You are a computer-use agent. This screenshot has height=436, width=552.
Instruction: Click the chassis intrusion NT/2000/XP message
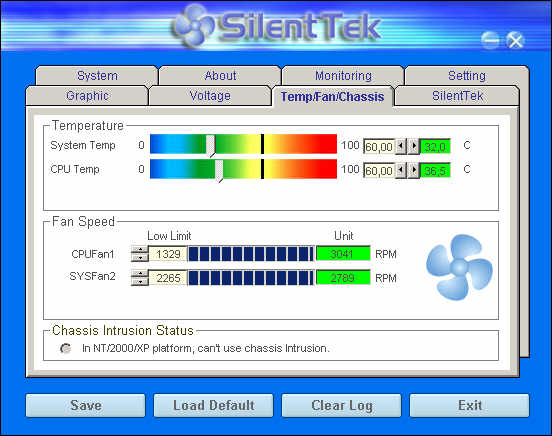(206, 348)
